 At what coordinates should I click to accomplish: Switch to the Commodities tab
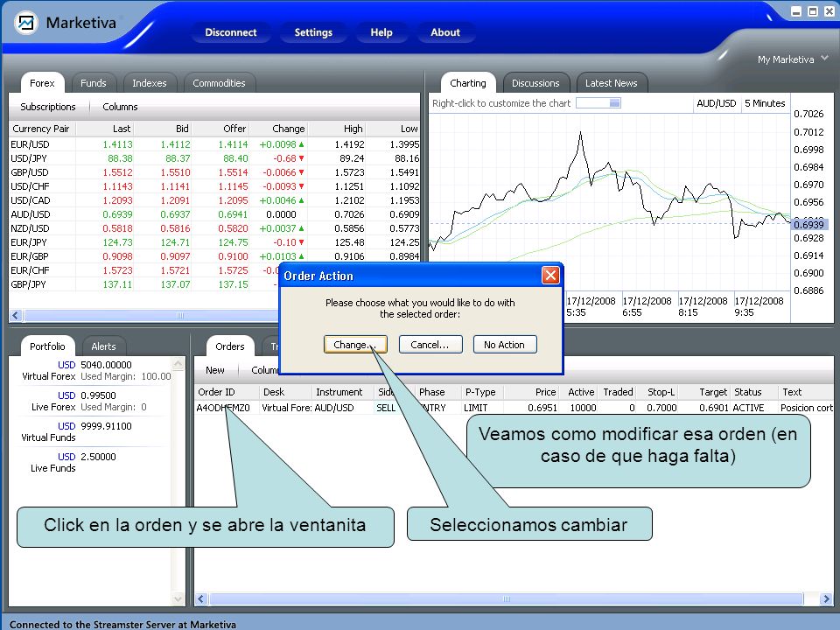click(219, 83)
